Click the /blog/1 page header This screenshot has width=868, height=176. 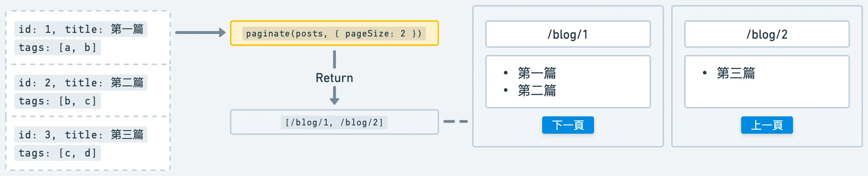pos(568,34)
